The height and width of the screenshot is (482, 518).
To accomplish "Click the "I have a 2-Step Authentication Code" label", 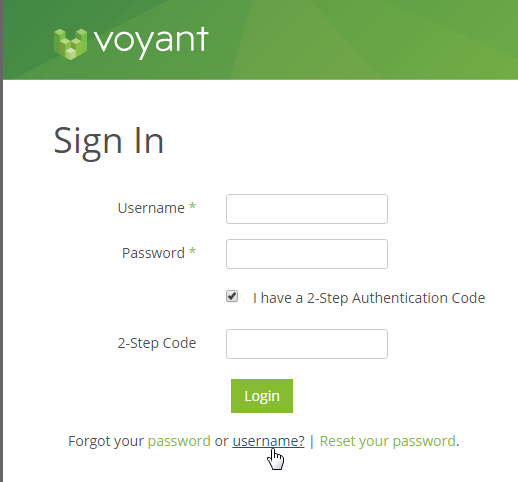I will click(x=369, y=298).
